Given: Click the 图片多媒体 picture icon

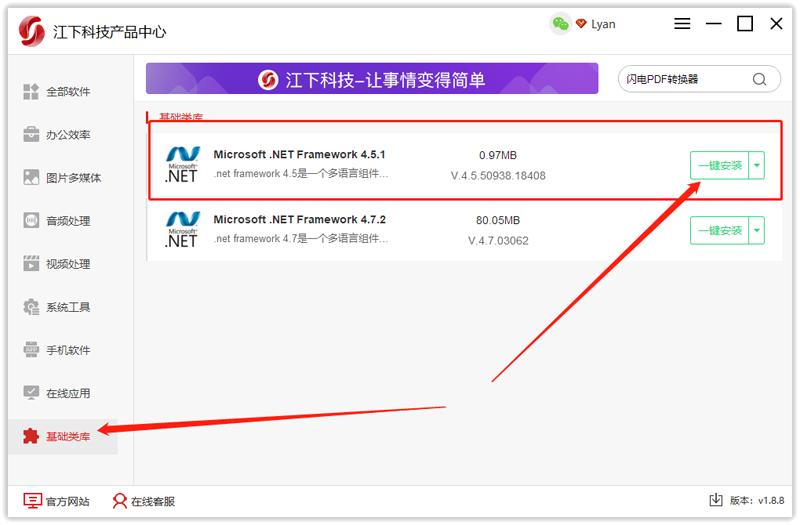Looking at the screenshot, I should 31,178.
